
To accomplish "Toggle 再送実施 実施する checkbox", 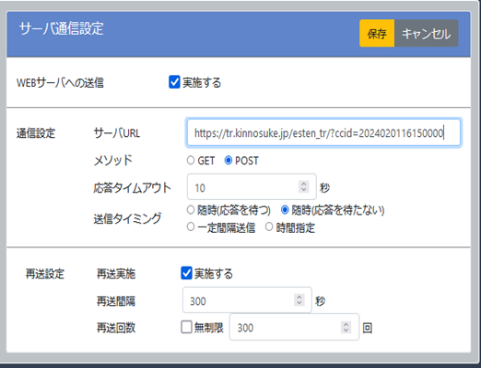I will (x=186, y=273).
